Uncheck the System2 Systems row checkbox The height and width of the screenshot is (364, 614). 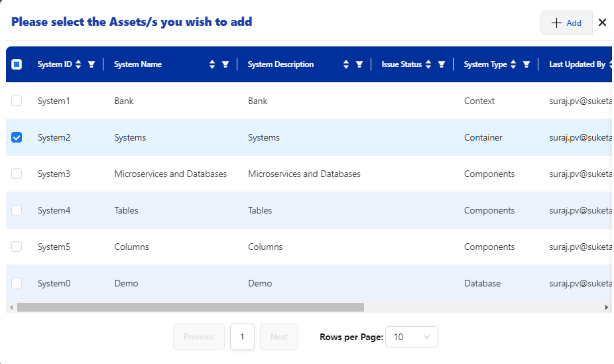click(x=17, y=137)
